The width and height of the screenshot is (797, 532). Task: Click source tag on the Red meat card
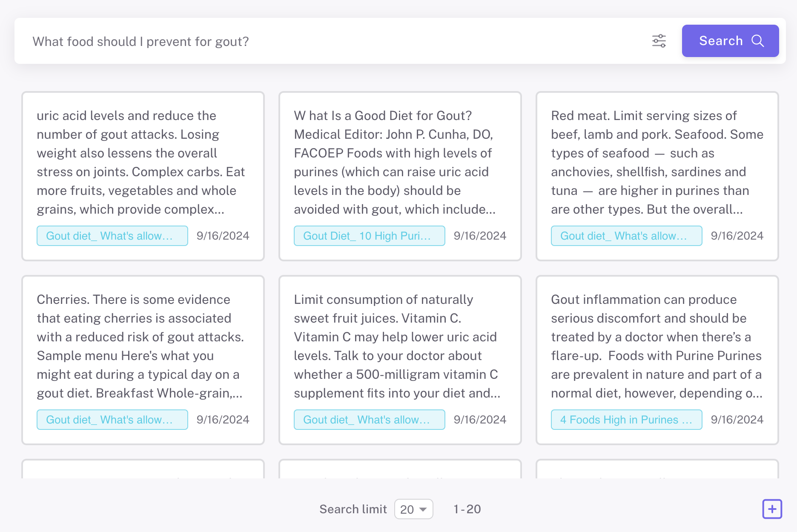point(626,236)
